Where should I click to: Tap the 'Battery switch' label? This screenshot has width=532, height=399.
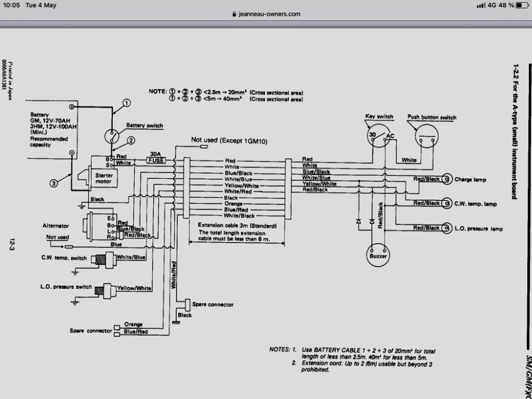[x=145, y=126]
